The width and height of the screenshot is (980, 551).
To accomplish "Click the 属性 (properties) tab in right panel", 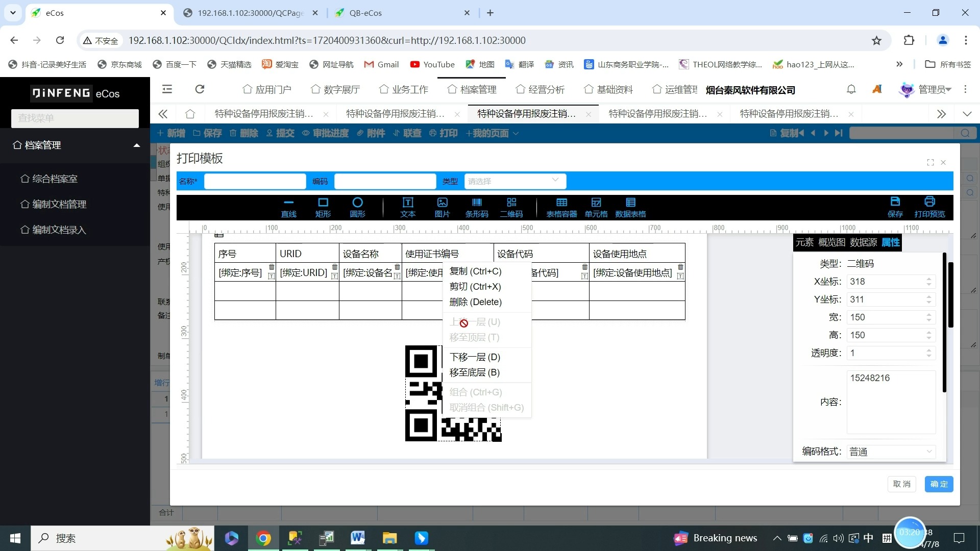I will [x=890, y=242].
